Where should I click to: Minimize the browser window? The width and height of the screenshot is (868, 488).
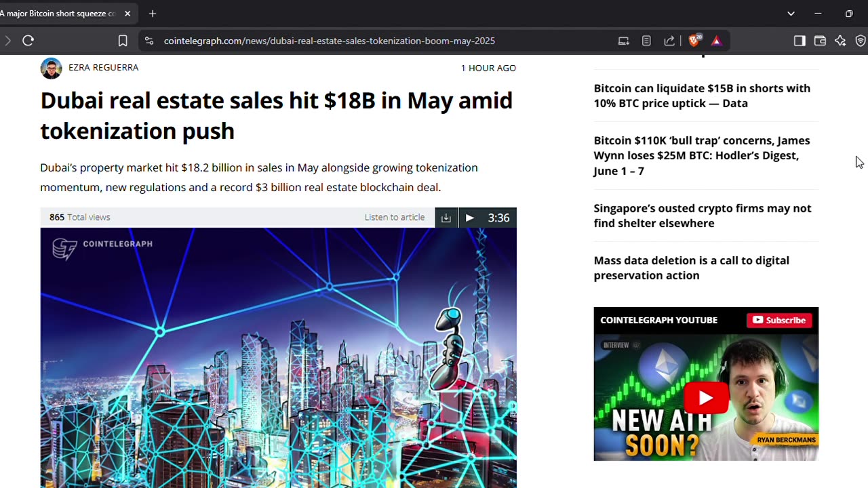click(818, 14)
